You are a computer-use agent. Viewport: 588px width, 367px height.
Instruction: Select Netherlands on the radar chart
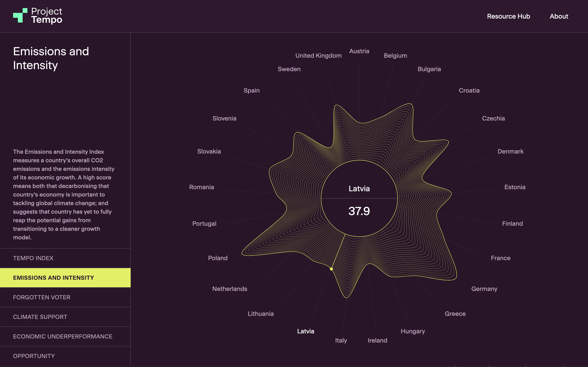[x=229, y=289]
